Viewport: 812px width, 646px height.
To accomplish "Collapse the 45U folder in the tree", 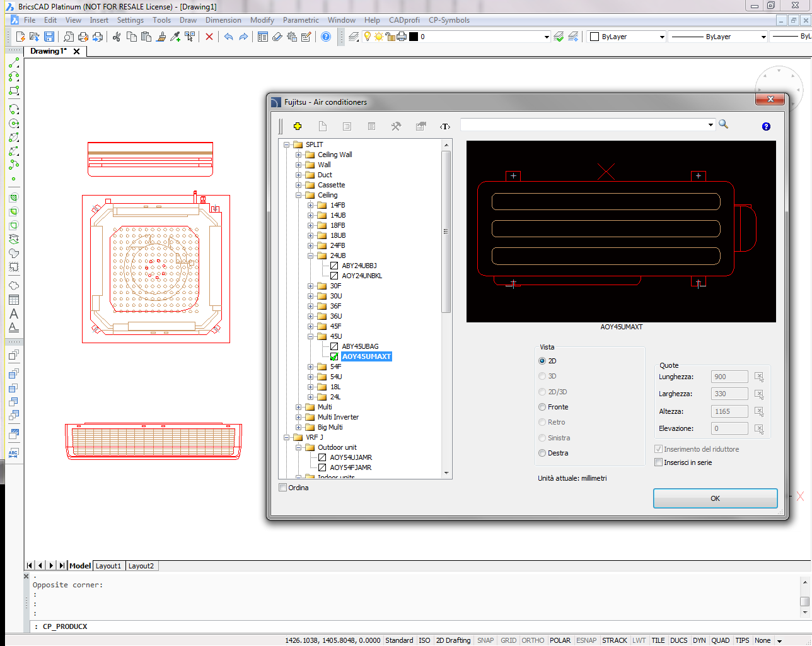I will click(x=309, y=336).
